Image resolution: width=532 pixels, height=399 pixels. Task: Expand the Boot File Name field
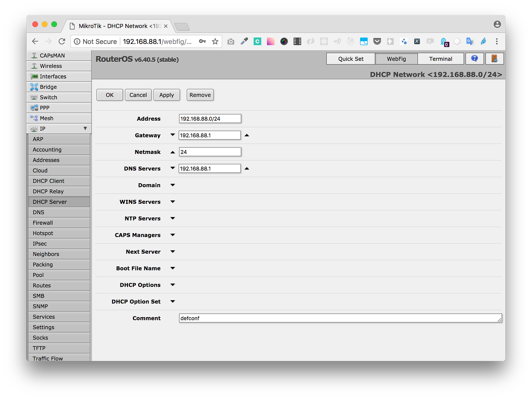(x=173, y=268)
